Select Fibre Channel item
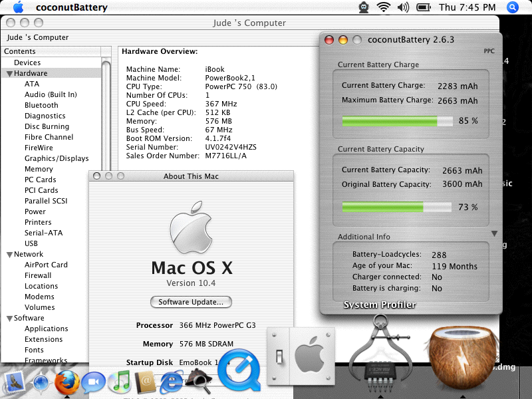The image size is (532, 399). click(49, 137)
